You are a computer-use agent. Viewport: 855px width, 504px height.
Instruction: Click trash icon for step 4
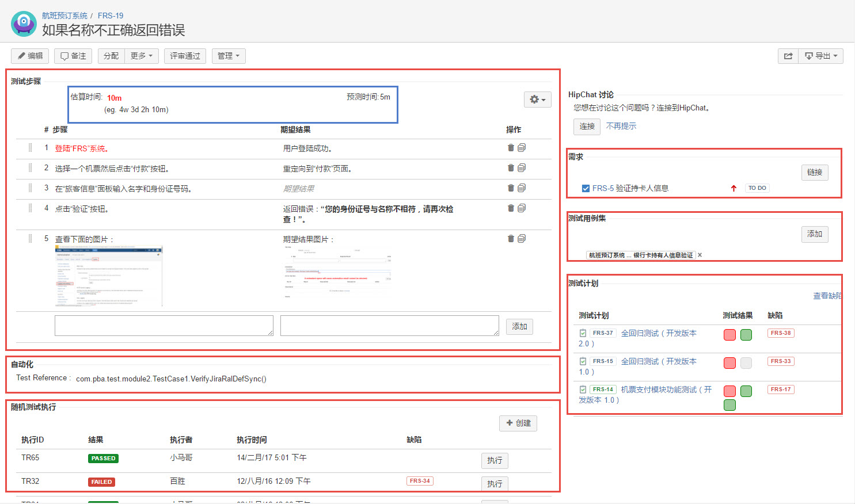[511, 208]
